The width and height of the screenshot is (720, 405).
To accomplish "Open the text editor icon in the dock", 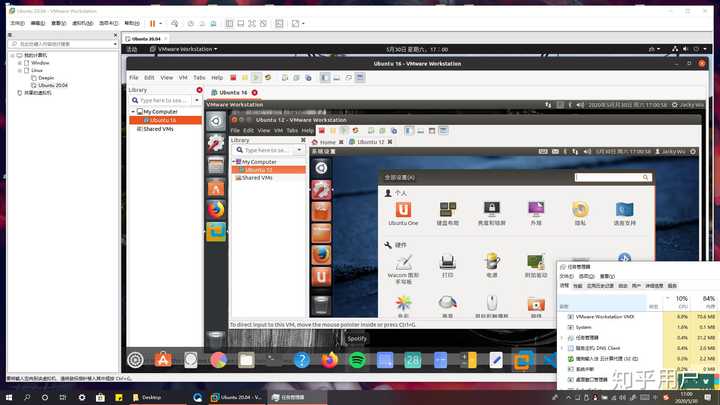I will [495, 360].
